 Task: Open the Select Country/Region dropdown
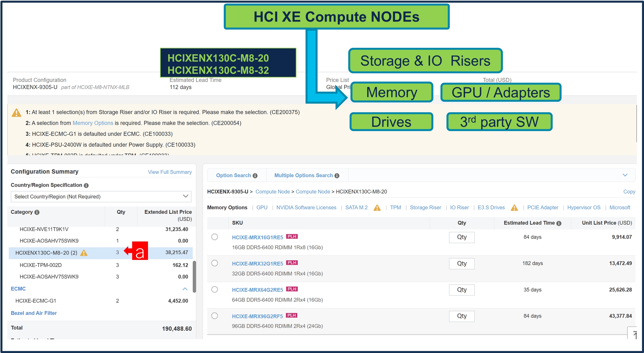pyautogui.click(x=101, y=197)
